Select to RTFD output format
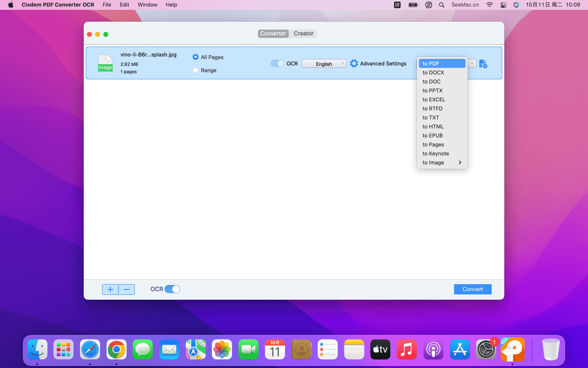The width and height of the screenshot is (588, 368). (442, 109)
